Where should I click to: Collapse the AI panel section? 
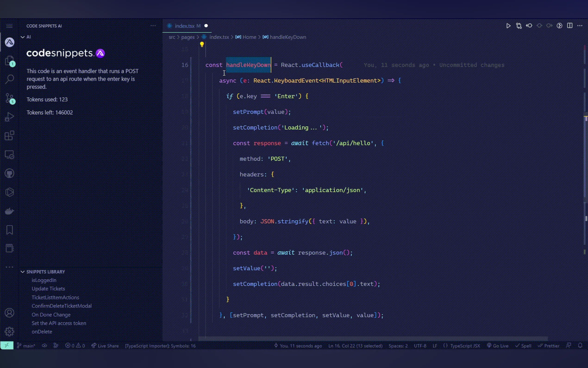click(x=23, y=37)
